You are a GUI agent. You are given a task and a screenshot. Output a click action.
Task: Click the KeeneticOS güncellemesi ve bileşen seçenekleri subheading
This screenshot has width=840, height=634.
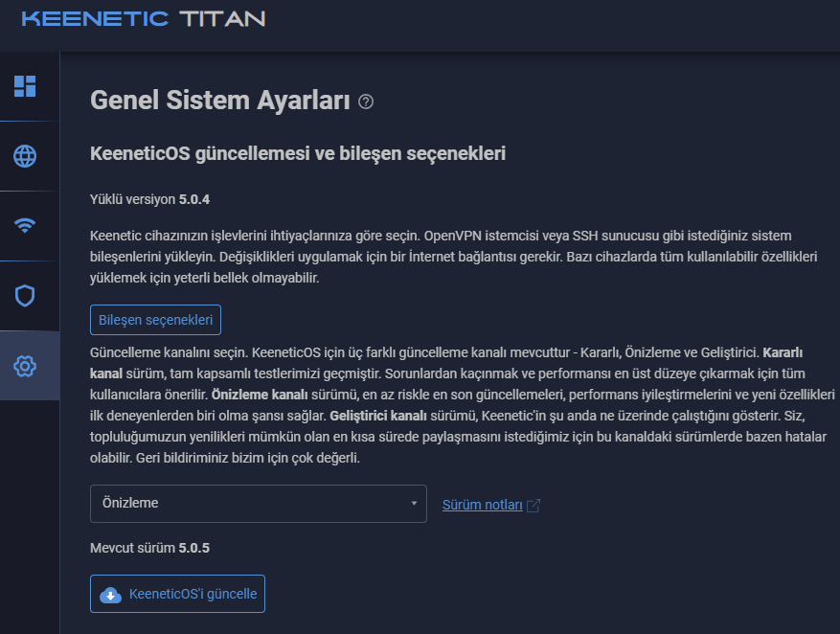[x=297, y=153]
